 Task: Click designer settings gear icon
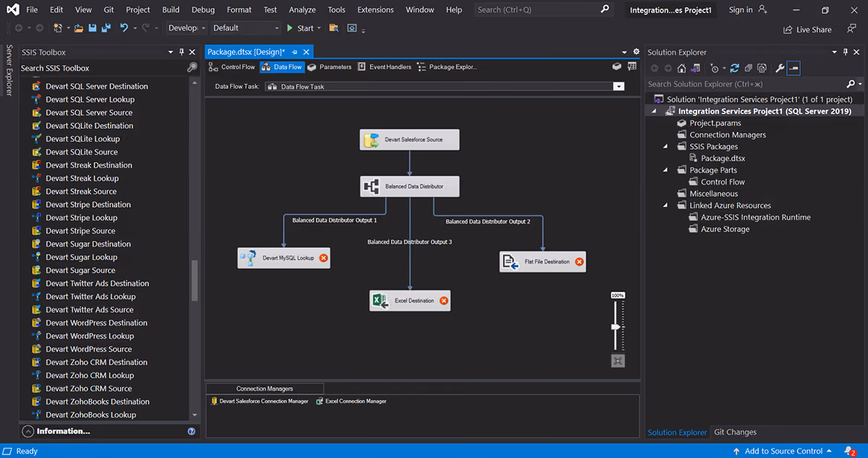637,52
